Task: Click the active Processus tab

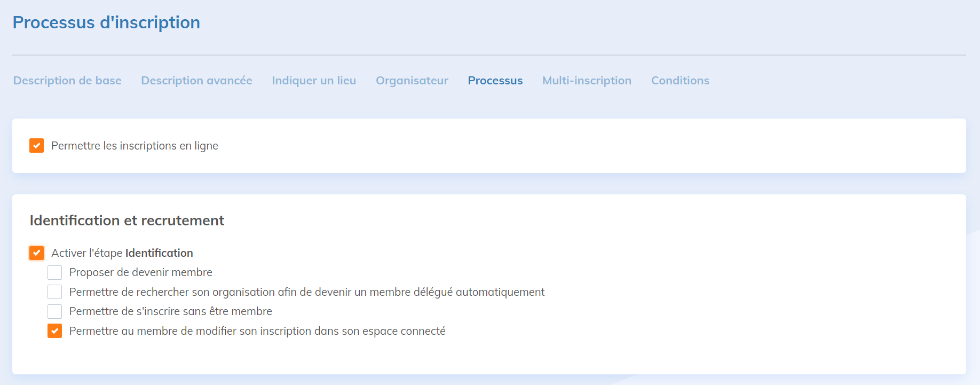Action: [495, 81]
